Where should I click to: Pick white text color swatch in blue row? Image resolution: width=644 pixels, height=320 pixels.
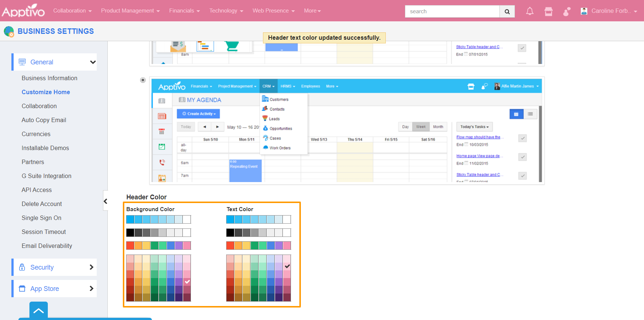[x=287, y=220]
